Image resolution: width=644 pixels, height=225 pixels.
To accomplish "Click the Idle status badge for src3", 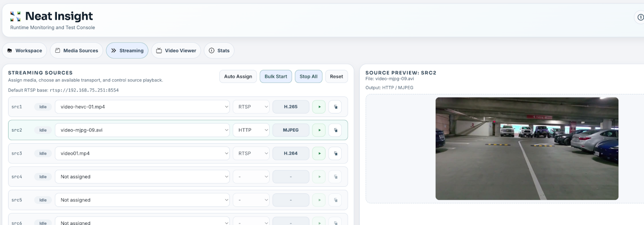I will click(x=43, y=153).
